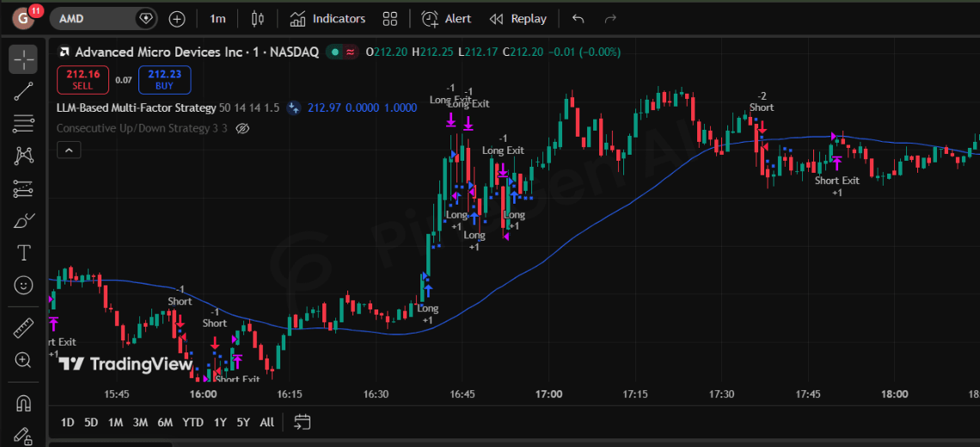Screen dimensions: 980x447
Task: Start bar Replay mode
Action: click(518, 19)
